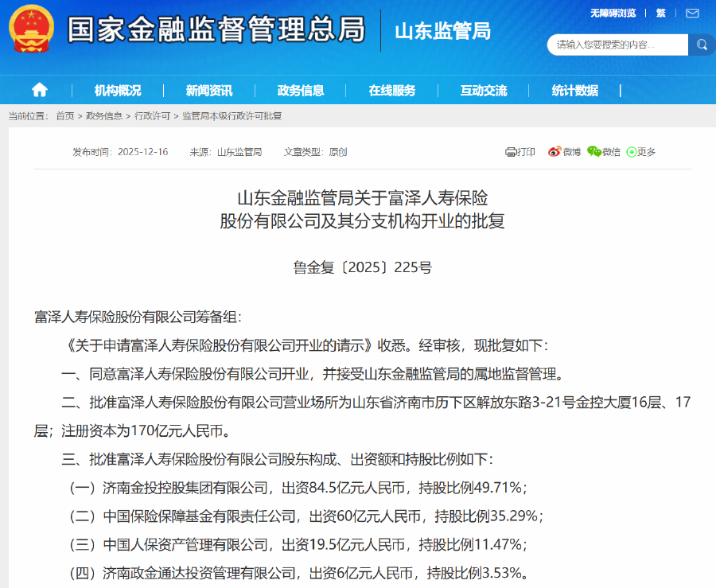Toggle 无障碍浏览 accessibility mode
This screenshot has width=716, height=588.
(613, 14)
